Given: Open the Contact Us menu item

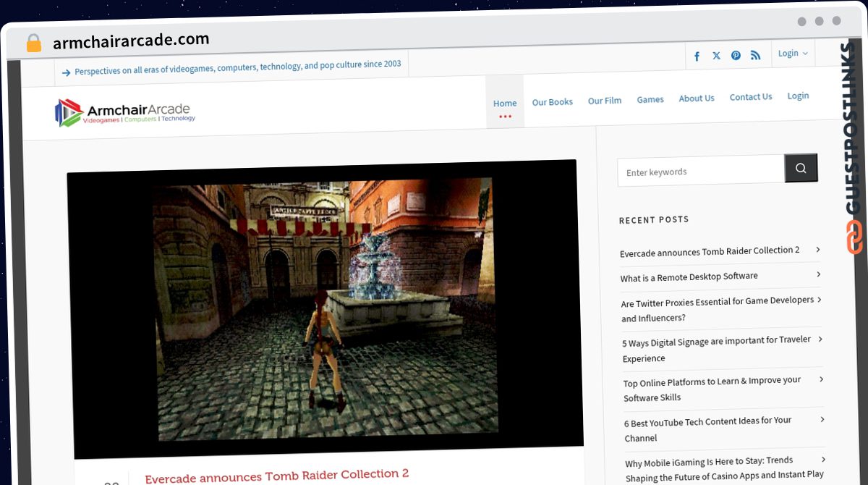Looking at the screenshot, I should click(x=751, y=97).
